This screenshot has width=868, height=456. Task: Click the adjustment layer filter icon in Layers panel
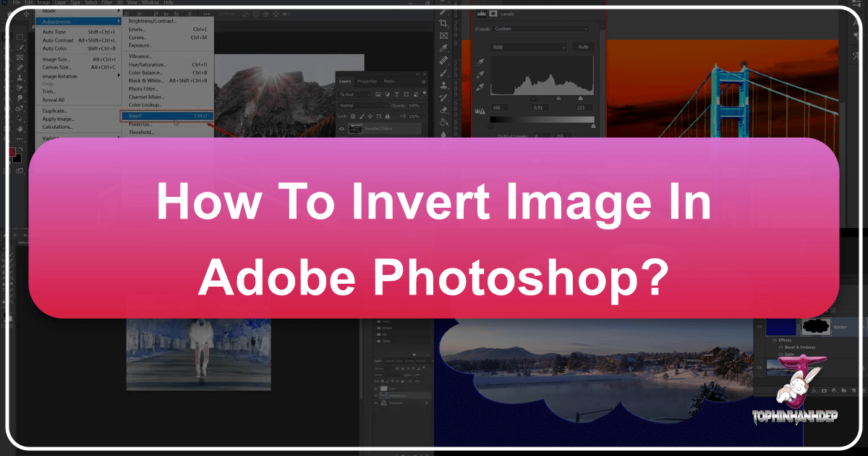(388, 95)
